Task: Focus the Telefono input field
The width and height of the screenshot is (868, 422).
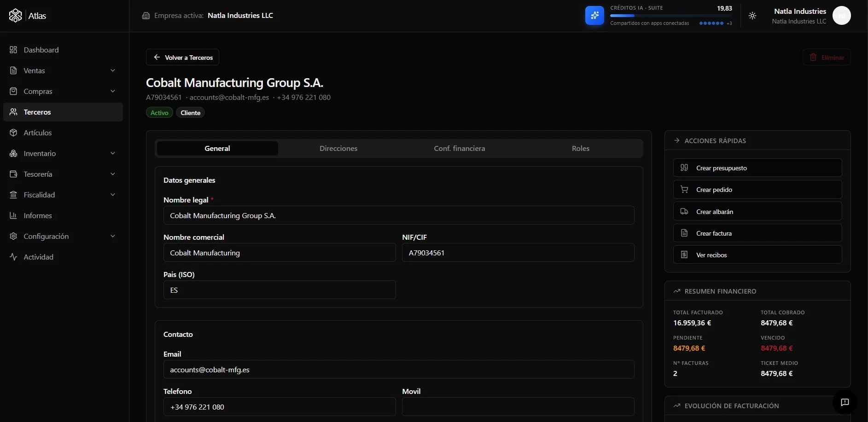Action: tap(280, 407)
